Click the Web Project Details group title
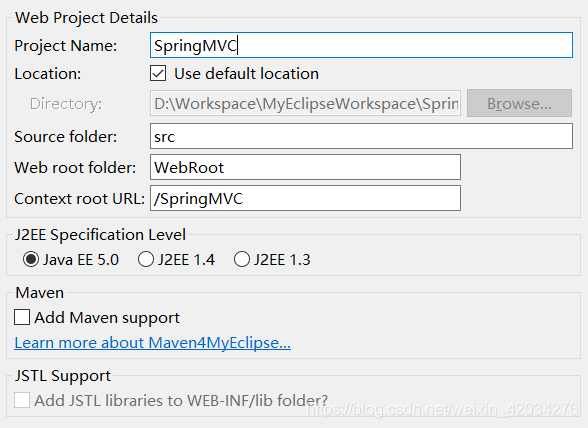 86,18
